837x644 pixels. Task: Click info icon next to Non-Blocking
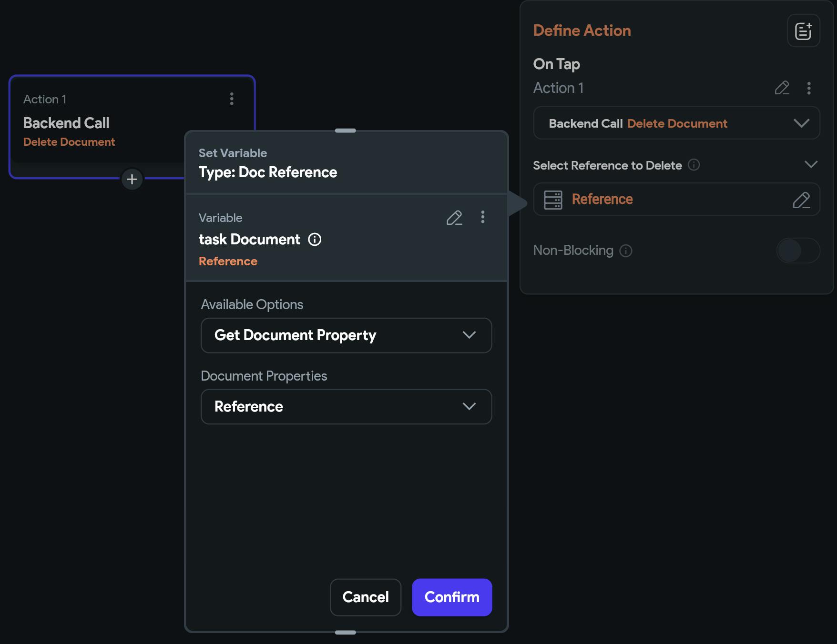pos(626,251)
